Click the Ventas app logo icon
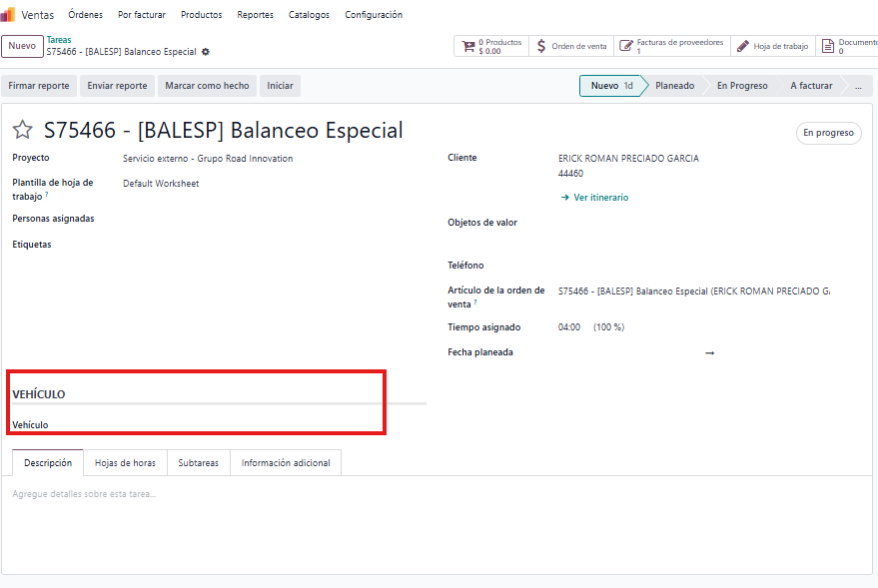Image resolution: width=878 pixels, height=588 pixels. tap(8, 15)
